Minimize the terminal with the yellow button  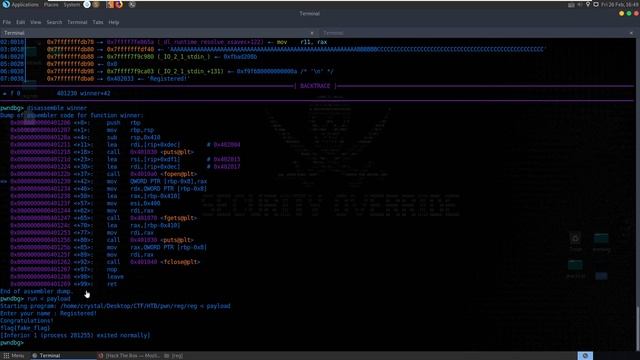pyautogui.click(x=621, y=13)
